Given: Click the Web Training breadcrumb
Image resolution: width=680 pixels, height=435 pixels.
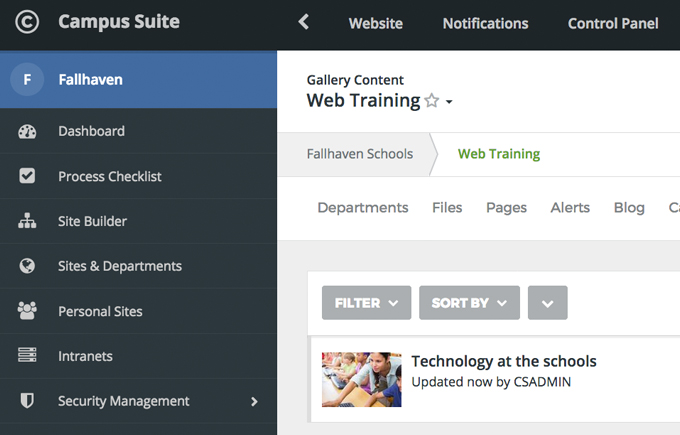Looking at the screenshot, I should pos(499,154).
